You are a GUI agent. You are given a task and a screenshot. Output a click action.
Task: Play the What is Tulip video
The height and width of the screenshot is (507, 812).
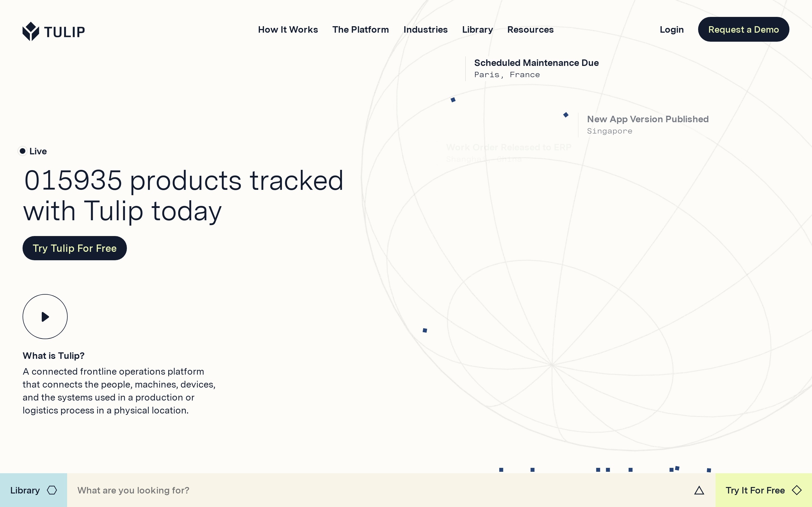click(x=45, y=317)
